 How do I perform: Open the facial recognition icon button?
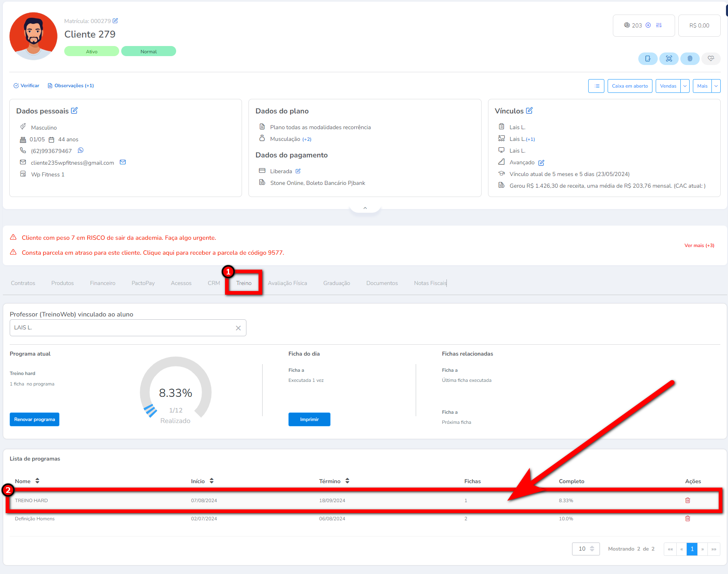coord(669,59)
